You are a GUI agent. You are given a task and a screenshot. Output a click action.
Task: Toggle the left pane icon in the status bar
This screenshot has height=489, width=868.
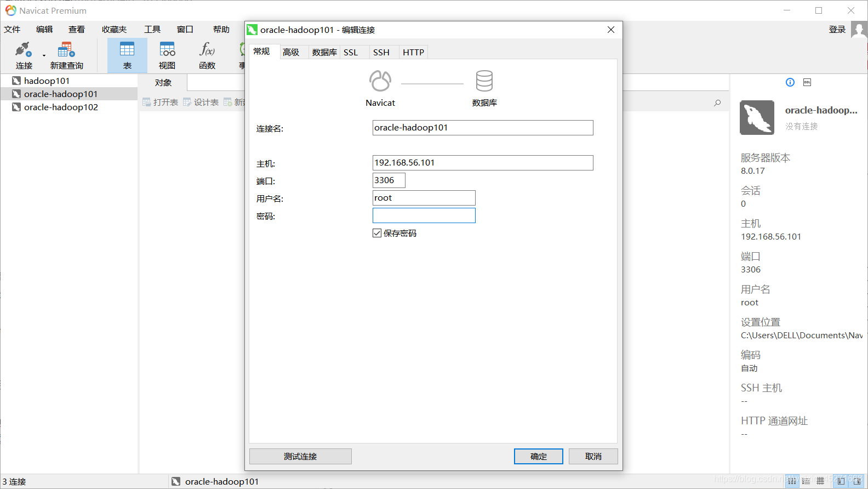pyautogui.click(x=841, y=481)
